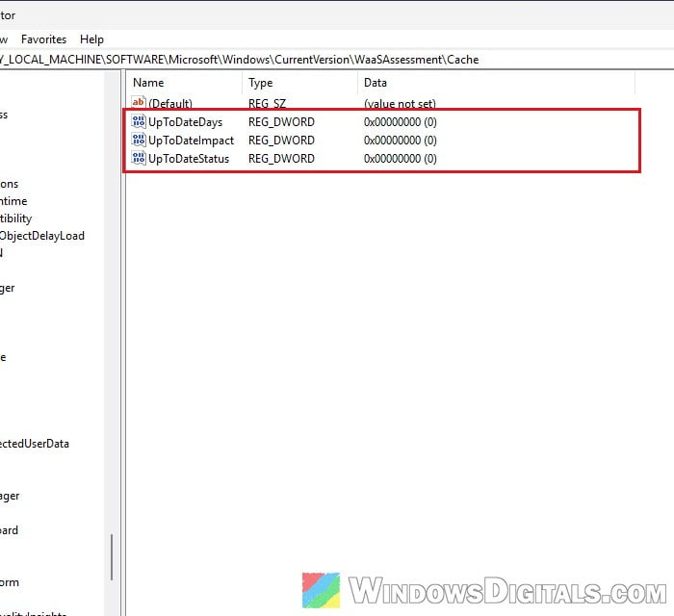Click REG_DWORD type in UpToDateDays row
Screen dimensions: 674x616
tap(281, 122)
